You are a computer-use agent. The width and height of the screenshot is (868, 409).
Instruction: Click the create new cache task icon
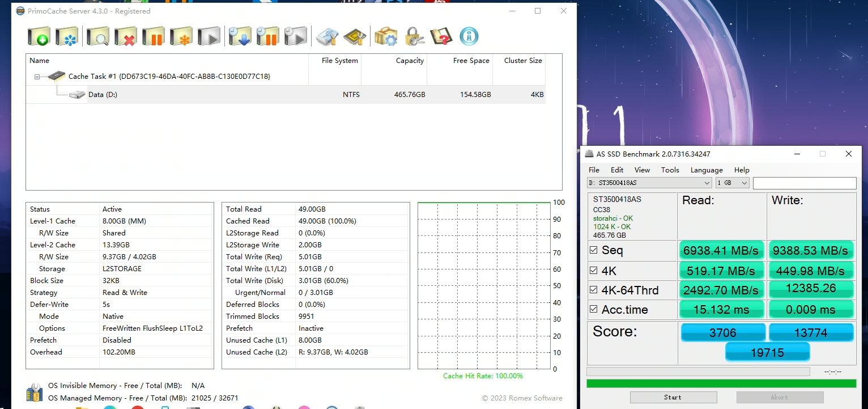coord(39,37)
